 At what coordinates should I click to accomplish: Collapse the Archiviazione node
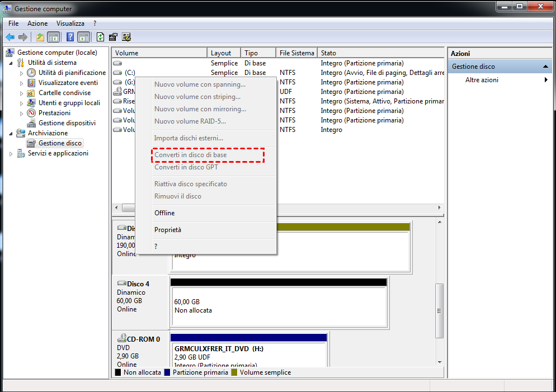click(x=11, y=134)
